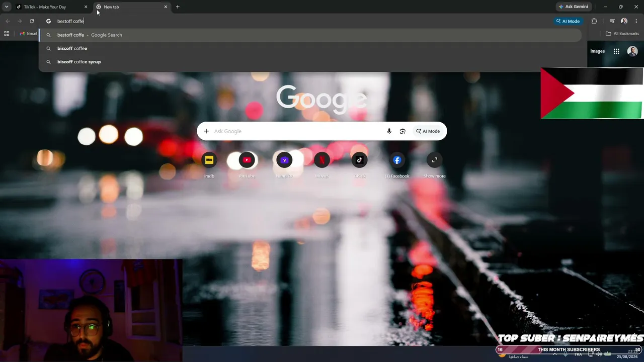Show hidden icons in the taskbar tray

tap(555, 354)
